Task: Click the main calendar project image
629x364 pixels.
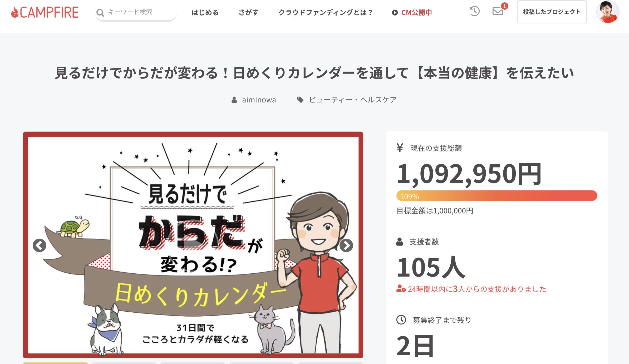Action: [193, 245]
